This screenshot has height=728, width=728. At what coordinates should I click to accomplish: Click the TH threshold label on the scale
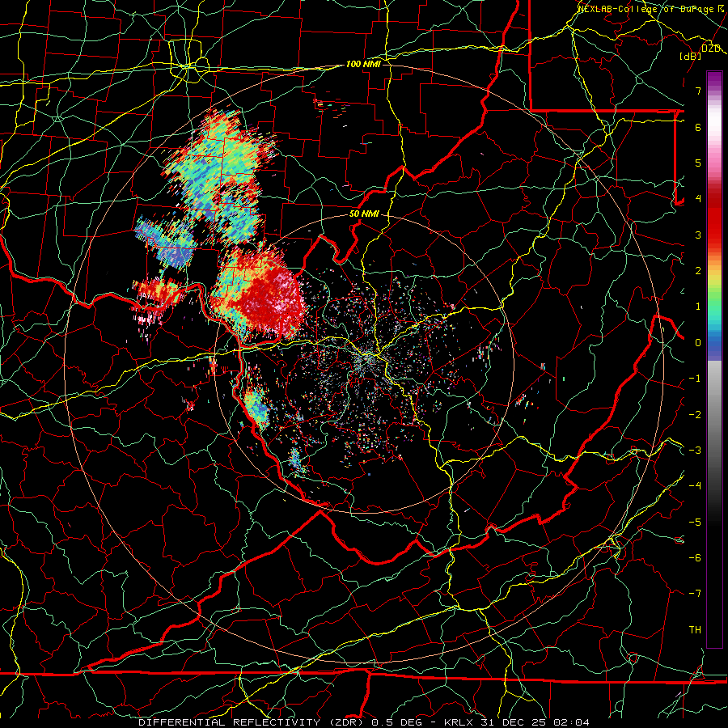695,630
